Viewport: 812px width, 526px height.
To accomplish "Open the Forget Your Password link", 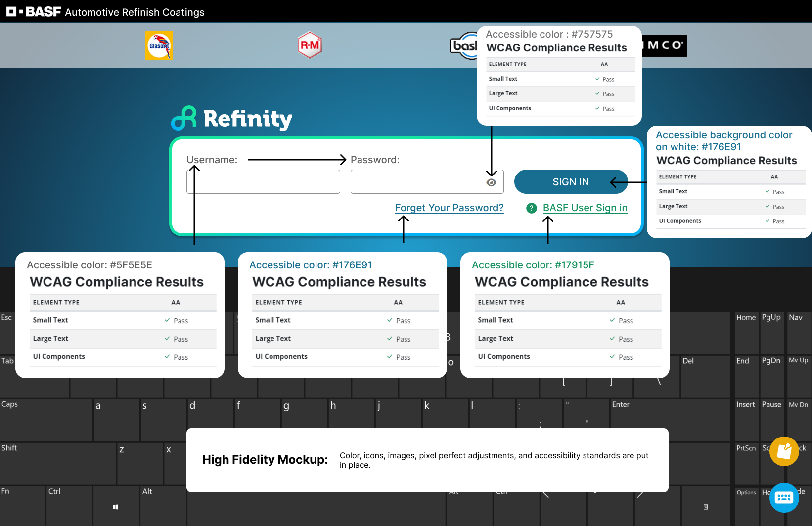I will (450, 208).
